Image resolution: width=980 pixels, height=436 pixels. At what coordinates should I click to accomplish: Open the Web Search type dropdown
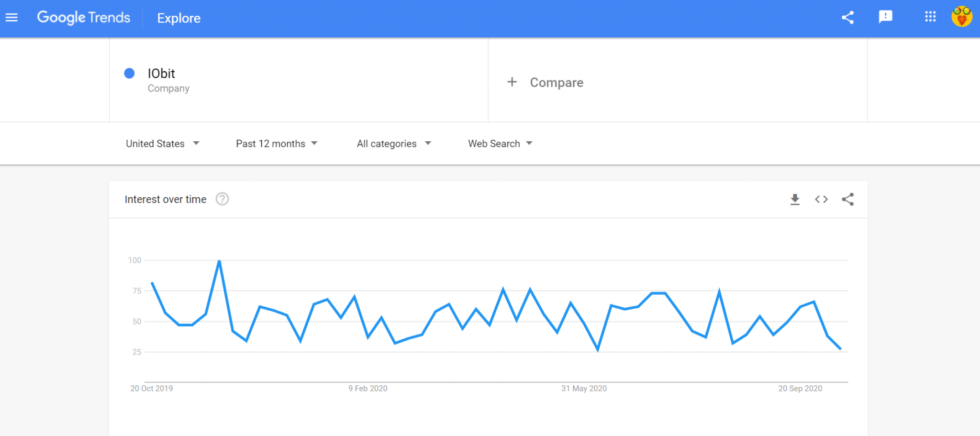click(x=500, y=144)
